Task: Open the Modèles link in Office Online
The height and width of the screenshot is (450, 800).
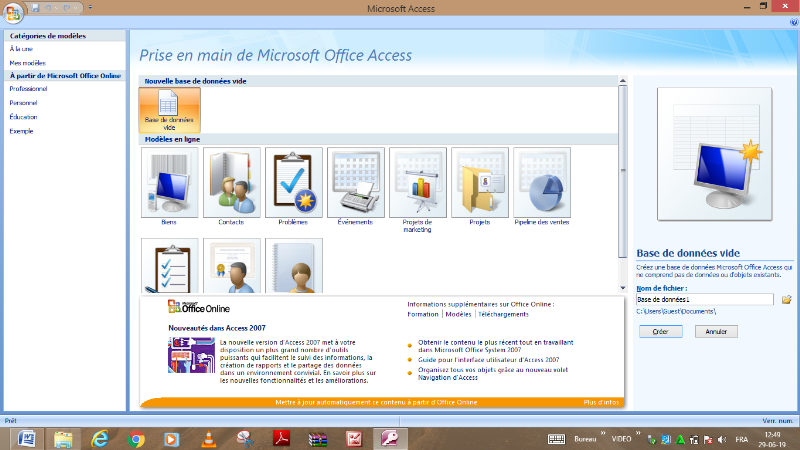Action: pyautogui.click(x=458, y=314)
